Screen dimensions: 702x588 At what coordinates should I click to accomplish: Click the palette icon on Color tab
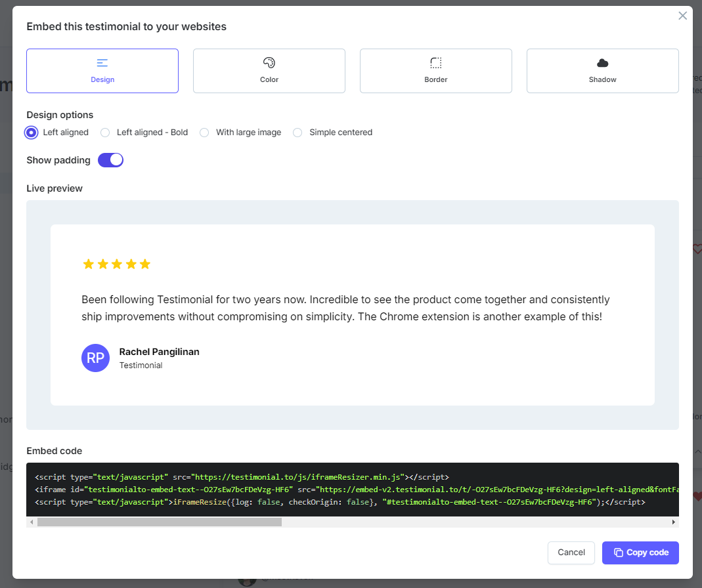pyautogui.click(x=269, y=62)
